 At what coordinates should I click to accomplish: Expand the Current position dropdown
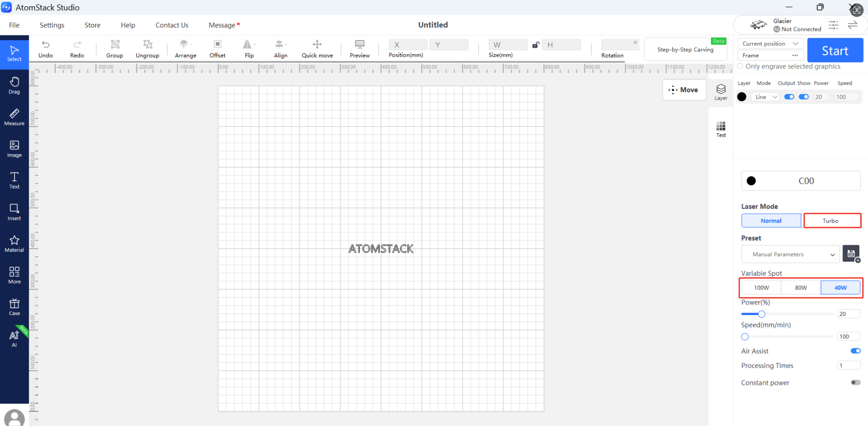(x=771, y=44)
